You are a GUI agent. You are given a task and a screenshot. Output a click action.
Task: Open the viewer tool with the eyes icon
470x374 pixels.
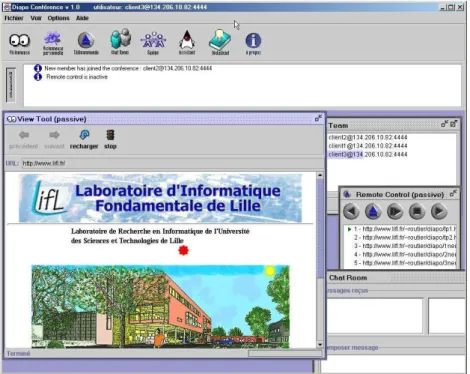coord(20,44)
